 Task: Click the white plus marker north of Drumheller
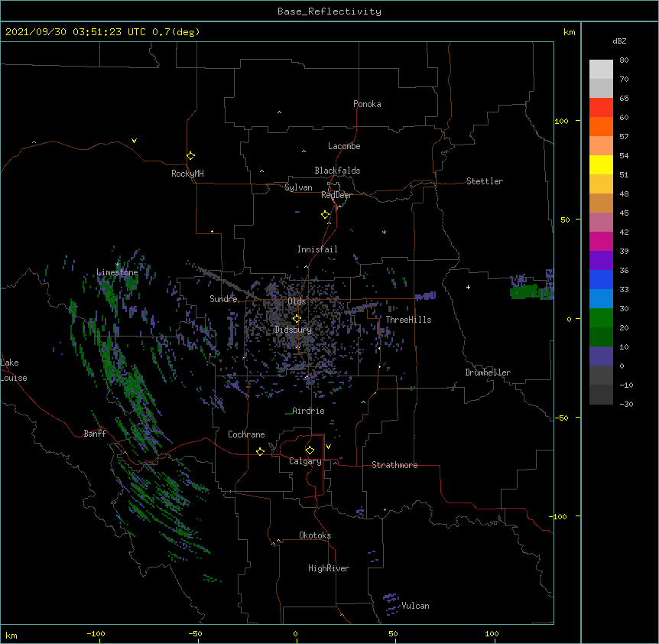coord(468,287)
